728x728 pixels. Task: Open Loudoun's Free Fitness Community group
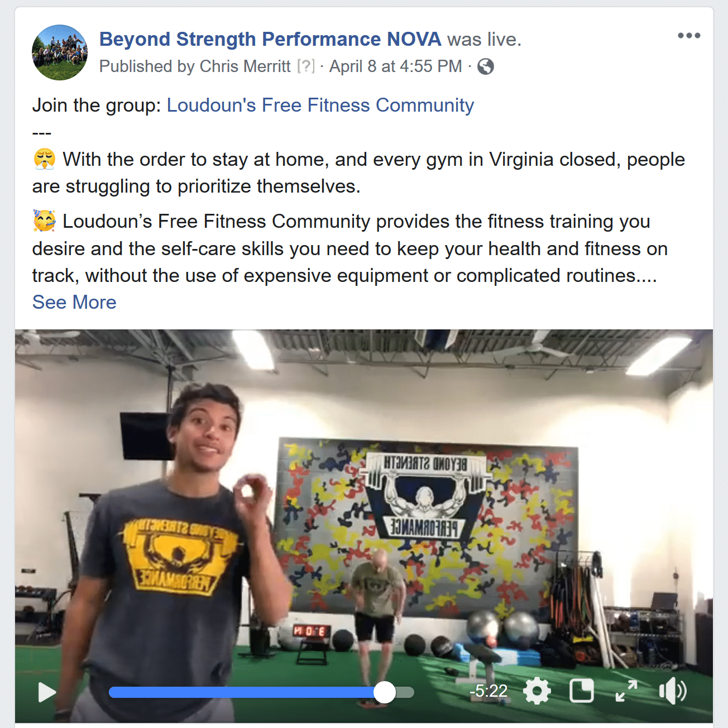(x=320, y=105)
